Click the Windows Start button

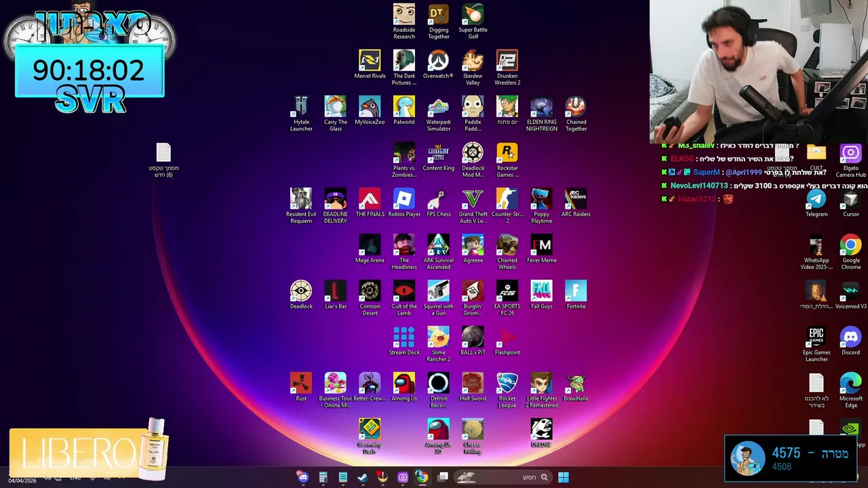[x=563, y=477]
